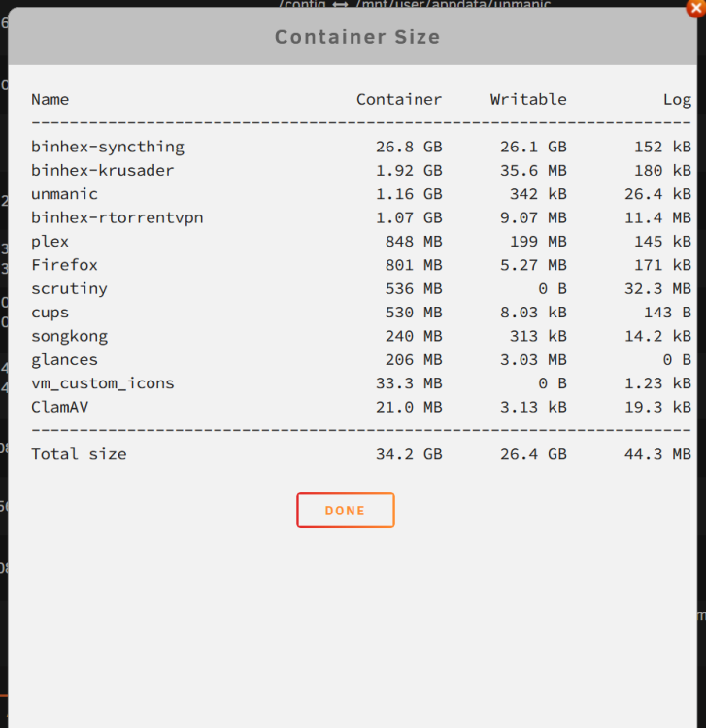
Task: Click the cups container name
Action: (x=50, y=313)
